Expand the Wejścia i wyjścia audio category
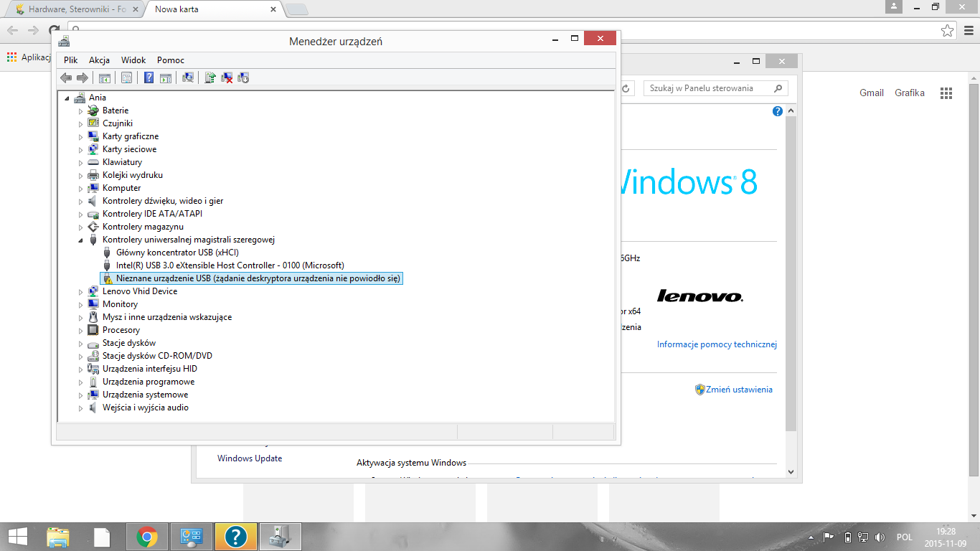Image resolution: width=980 pixels, height=551 pixels. tap(81, 408)
